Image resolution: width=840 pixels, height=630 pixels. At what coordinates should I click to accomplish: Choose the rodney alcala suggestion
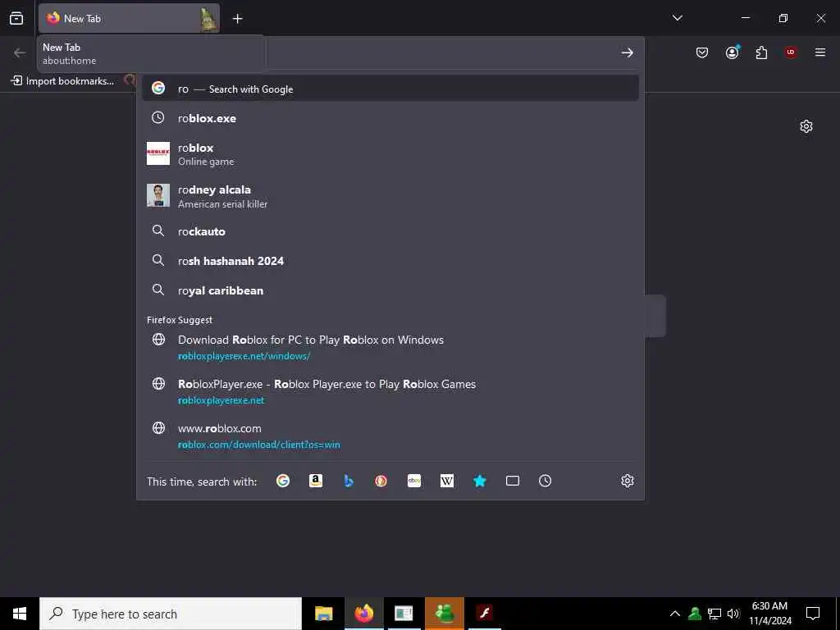tap(390, 196)
